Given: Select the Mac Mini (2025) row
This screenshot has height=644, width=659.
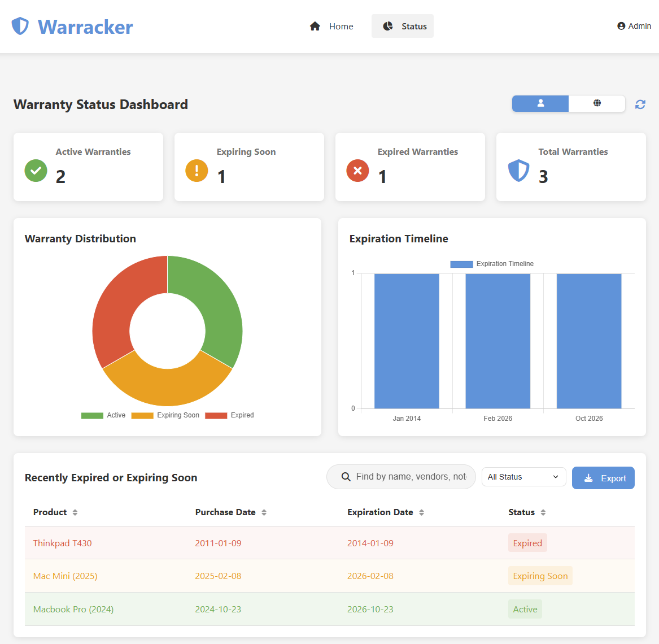Looking at the screenshot, I should pos(330,576).
